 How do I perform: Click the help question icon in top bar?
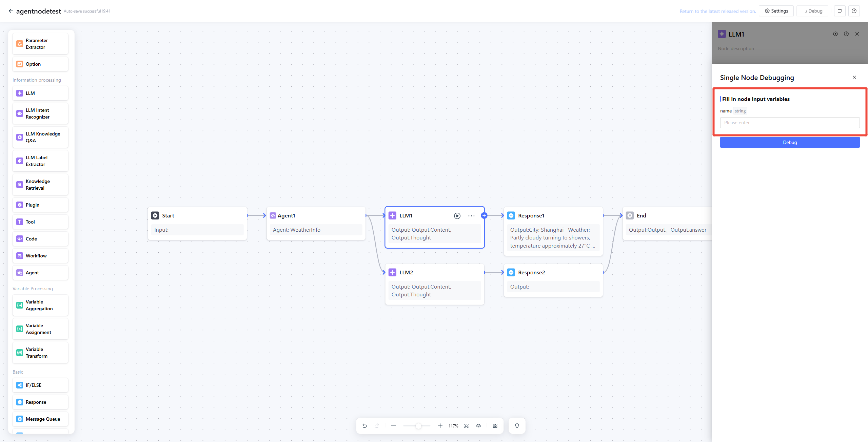[x=854, y=11]
